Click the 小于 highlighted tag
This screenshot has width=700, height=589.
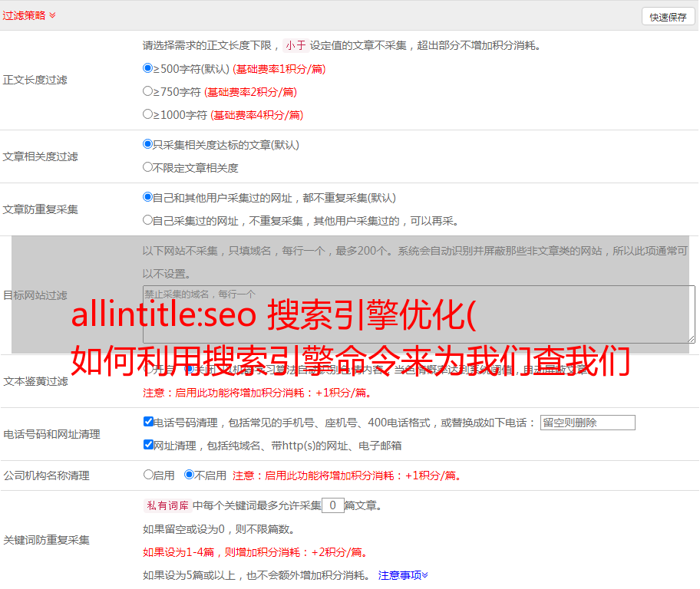pyautogui.click(x=296, y=45)
